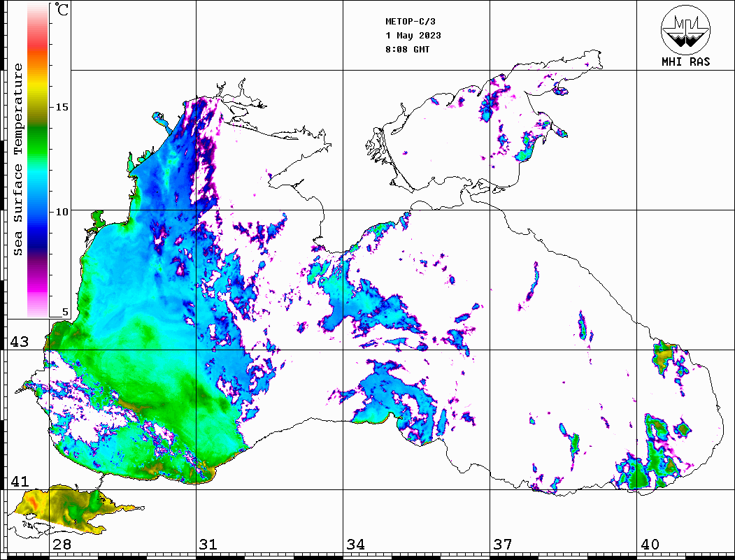Click longitude label "37"
The height and width of the screenshot is (560, 735).
tap(503, 544)
